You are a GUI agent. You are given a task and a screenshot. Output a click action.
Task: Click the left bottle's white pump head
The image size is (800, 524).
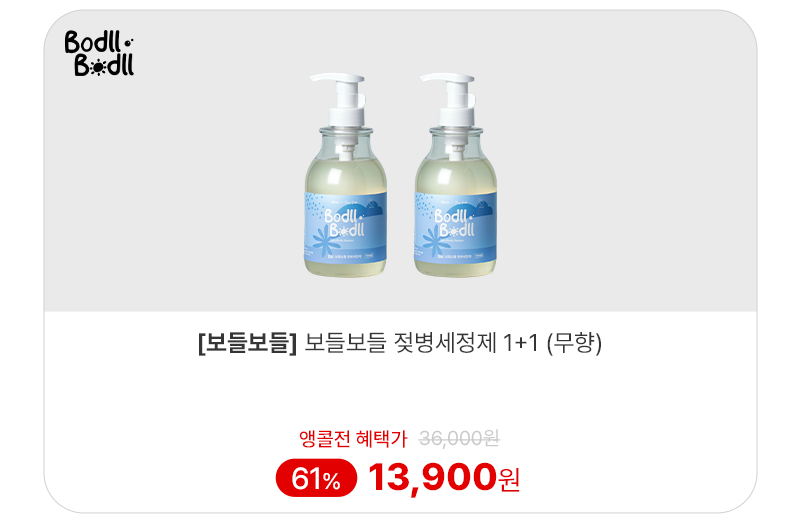[x=340, y=99]
